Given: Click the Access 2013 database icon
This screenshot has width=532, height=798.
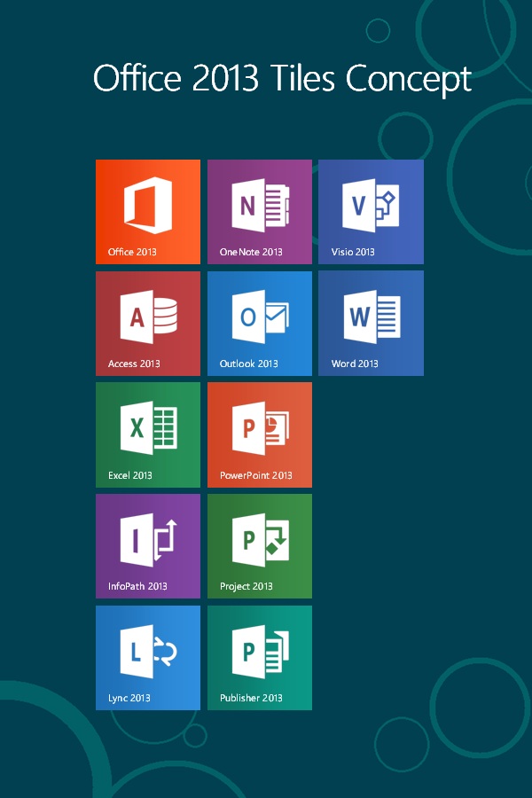Looking at the screenshot, I should 149,317.
